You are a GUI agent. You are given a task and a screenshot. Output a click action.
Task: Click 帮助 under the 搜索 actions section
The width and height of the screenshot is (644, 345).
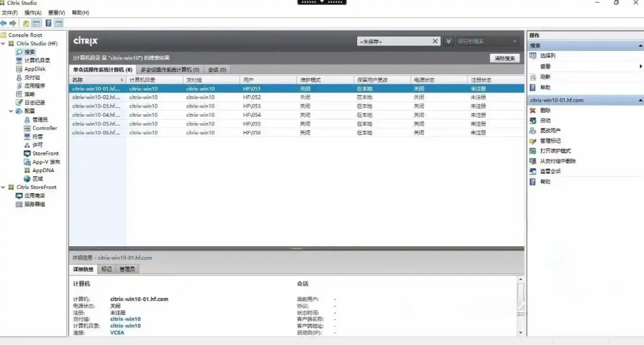click(x=545, y=87)
